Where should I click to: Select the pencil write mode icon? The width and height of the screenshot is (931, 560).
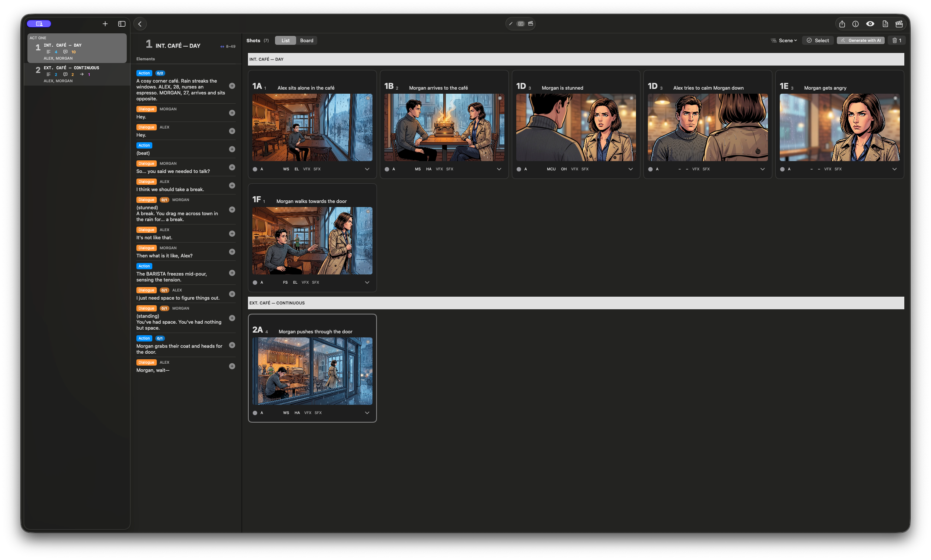click(511, 24)
